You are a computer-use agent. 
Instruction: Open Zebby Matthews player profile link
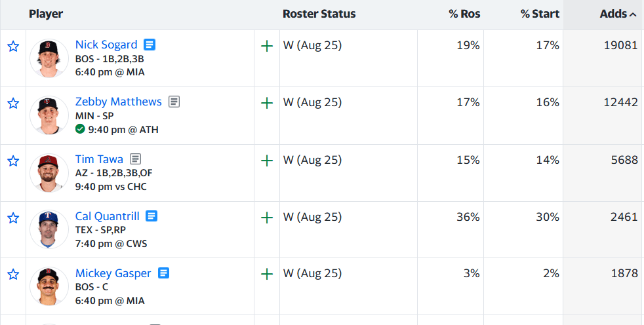(x=118, y=102)
